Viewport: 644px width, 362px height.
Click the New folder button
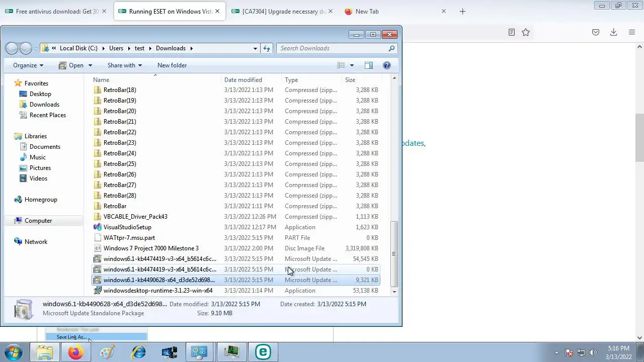click(x=172, y=65)
